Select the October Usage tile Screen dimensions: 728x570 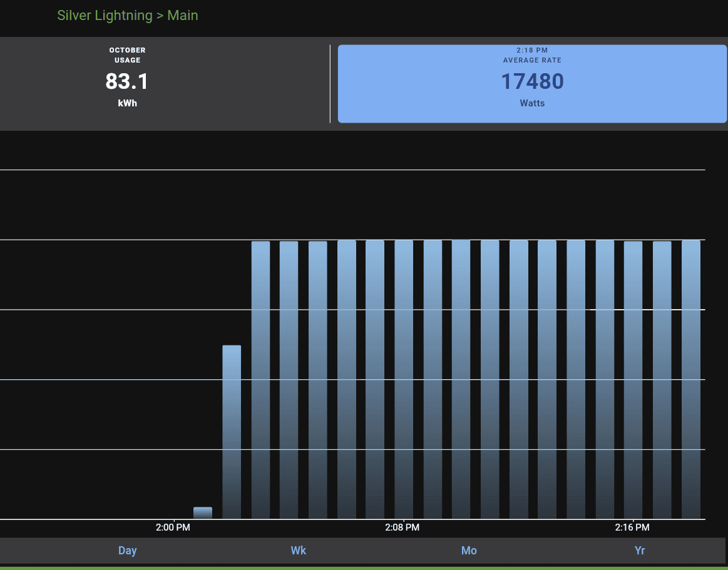[127, 83]
